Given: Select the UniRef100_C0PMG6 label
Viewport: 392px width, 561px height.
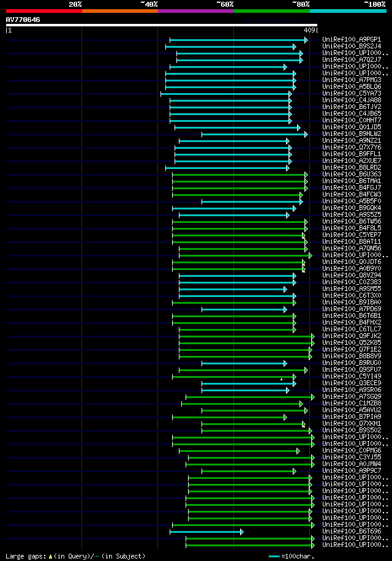Looking at the screenshot, I should pyautogui.click(x=352, y=451).
